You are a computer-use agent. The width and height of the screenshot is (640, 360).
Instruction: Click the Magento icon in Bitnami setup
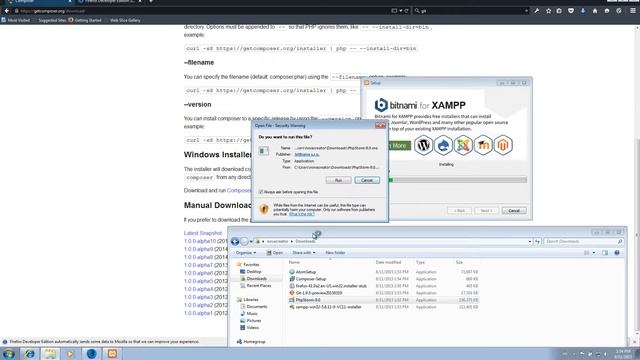point(503,145)
